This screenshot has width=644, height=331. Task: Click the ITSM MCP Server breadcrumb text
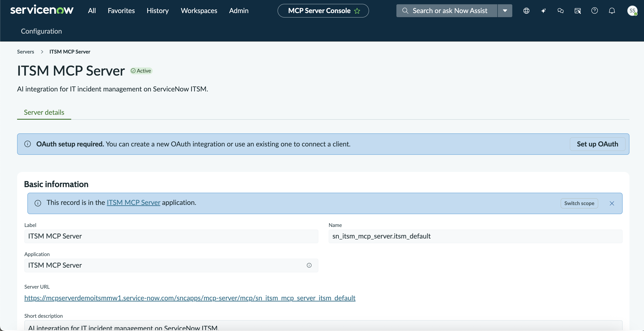tap(70, 52)
